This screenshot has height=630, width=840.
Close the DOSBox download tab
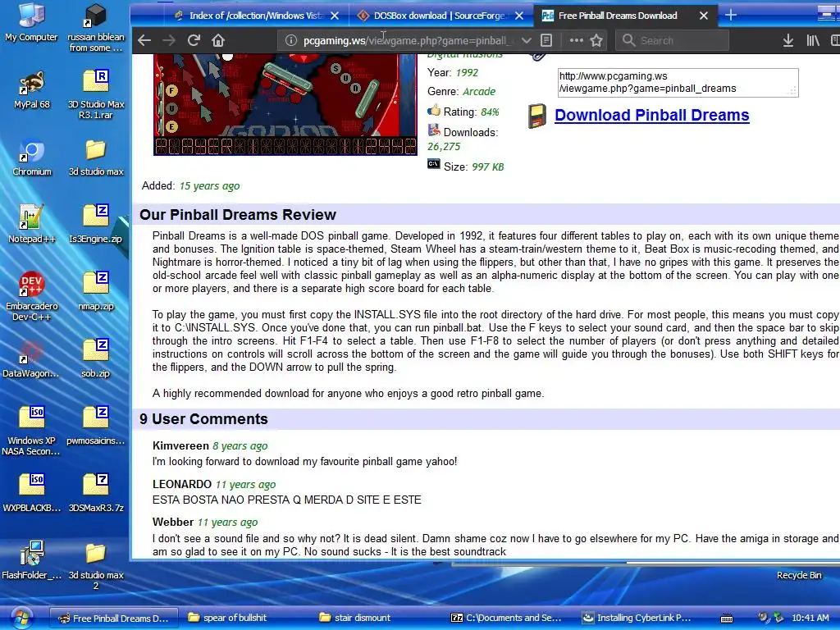click(x=519, y=16)
